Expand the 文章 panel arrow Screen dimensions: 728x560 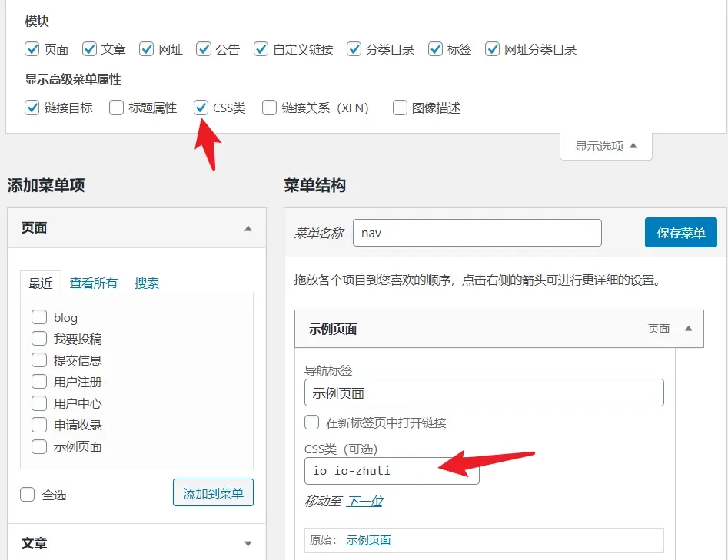[x=248, y=544]
